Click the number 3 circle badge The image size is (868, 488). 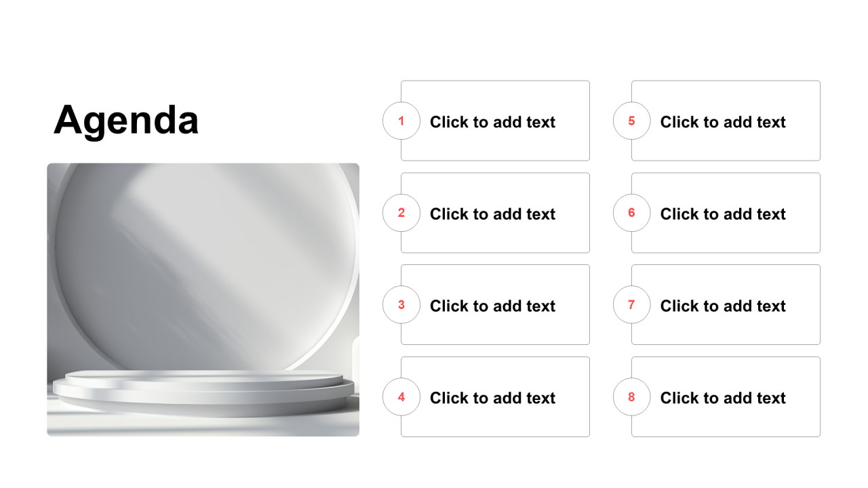tap(401, 305)
